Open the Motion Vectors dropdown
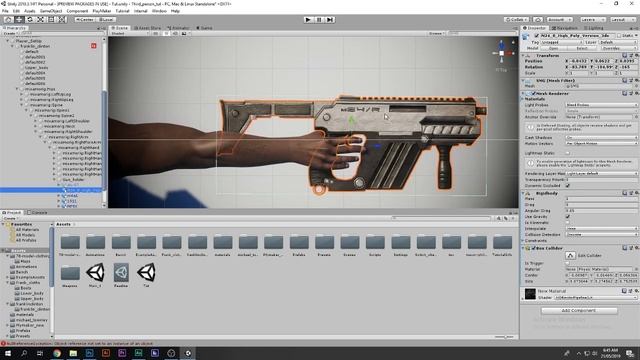Image resolution: width=640 pixels, height=360 pixels. click(x=601, y=143)
